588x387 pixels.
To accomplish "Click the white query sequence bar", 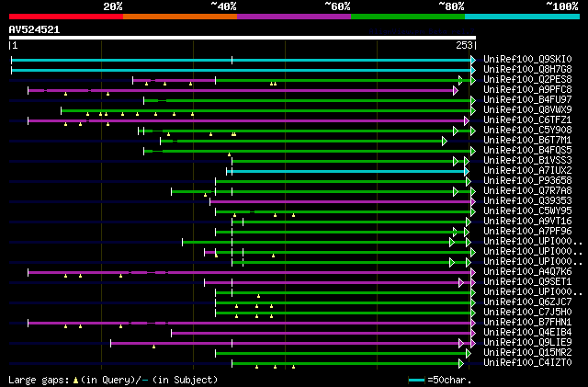I will [x=243, y=38].
